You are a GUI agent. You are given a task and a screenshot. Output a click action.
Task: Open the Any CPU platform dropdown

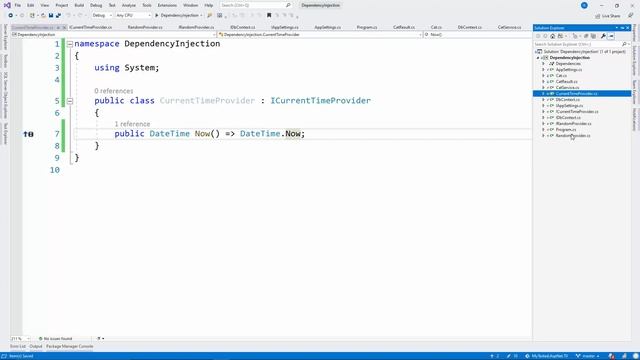pyautogui.click(x=133, y=16)
